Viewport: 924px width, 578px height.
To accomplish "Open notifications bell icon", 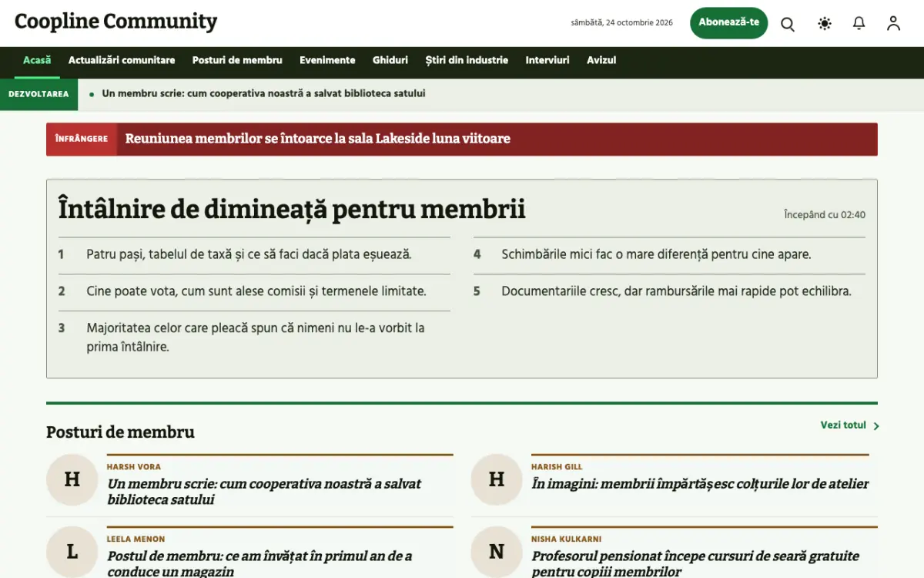I will coord(859,24).
